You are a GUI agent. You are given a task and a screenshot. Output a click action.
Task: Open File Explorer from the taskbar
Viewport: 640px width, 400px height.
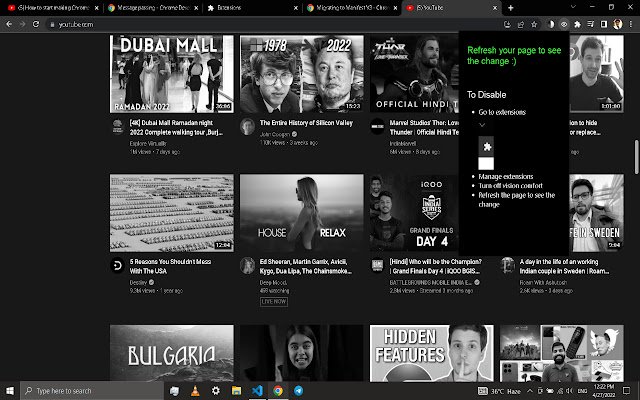coord(236,391)
